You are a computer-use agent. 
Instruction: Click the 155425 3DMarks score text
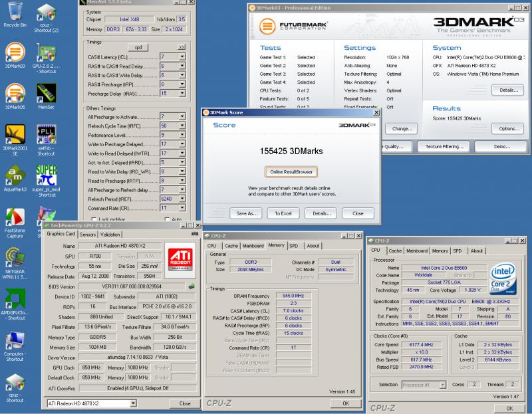point(291,152)
